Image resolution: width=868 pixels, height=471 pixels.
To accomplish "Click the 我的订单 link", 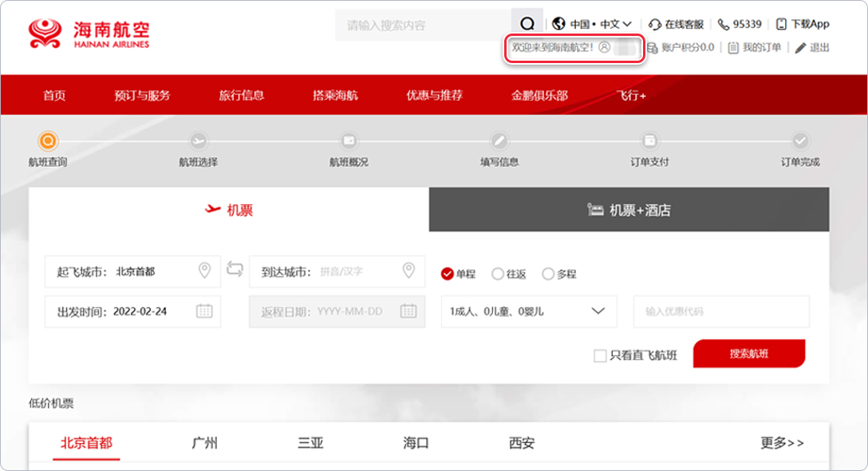I will pyautogui.click(x=755, y=47).
